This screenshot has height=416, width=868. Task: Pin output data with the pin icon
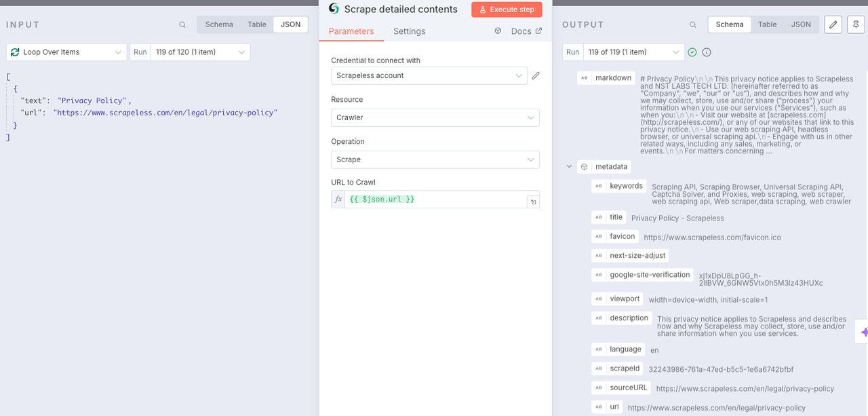(x=856, y=24)
